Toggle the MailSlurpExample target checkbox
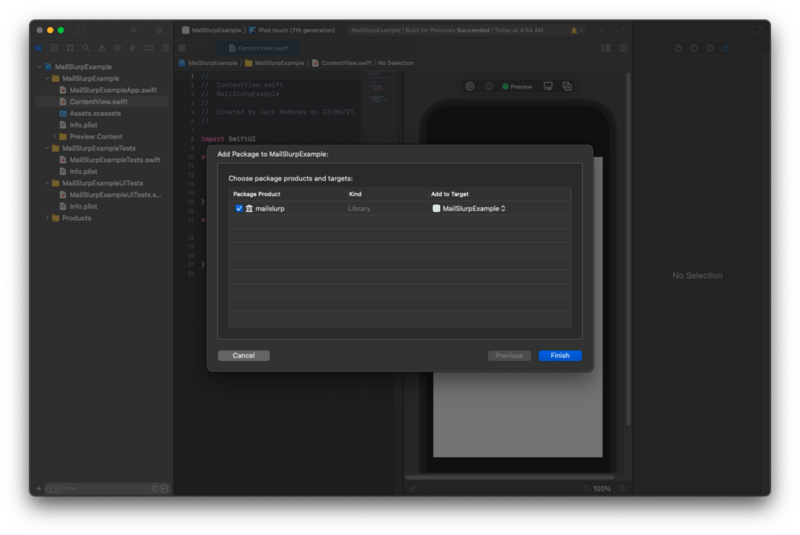This screenshot has width=800, height=535. click(436, 209)
